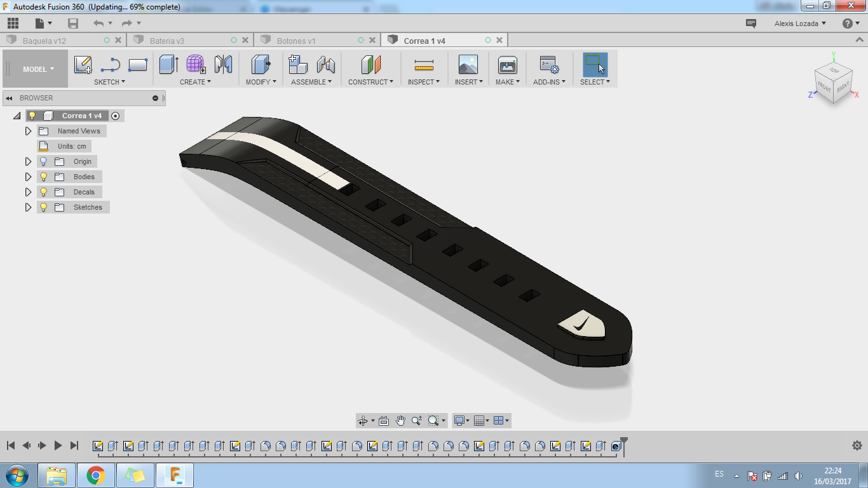The width and height of the screenshot is (868, 488).
Task: Open timeline settings gear icon
Action: tap(857, 445)
